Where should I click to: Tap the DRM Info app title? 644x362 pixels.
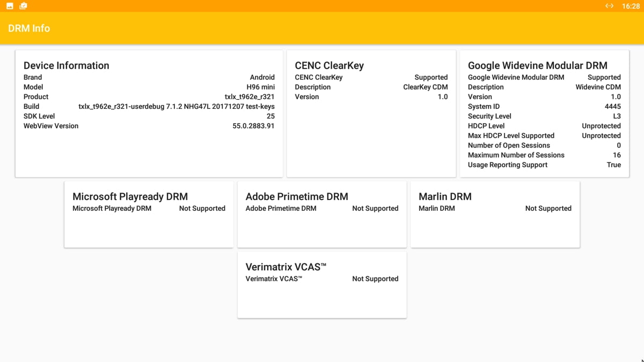click(29, 28)
